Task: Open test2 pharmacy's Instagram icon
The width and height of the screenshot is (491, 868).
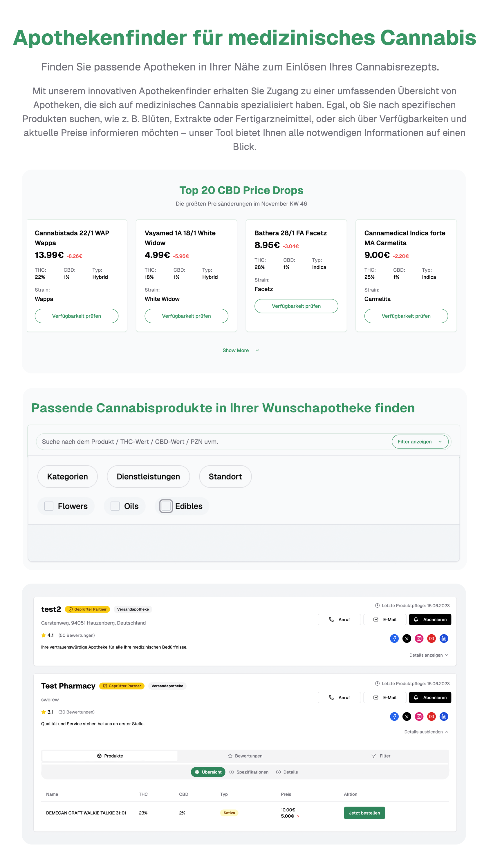Action: (x=419, y=638)
